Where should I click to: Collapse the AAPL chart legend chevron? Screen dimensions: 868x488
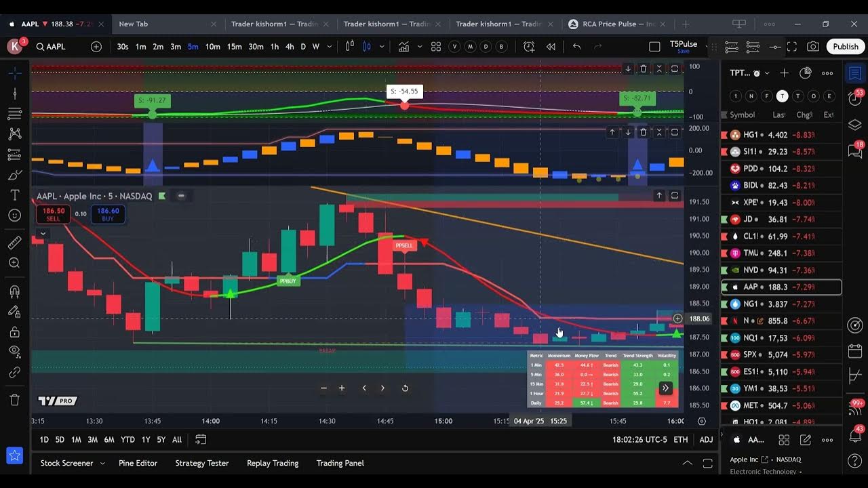click(x=43, y=234)
